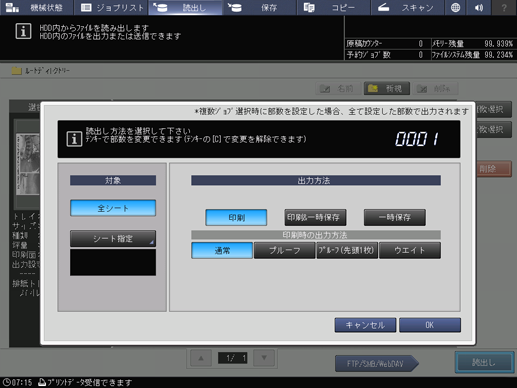
Task: Click the 対象 section header
Action: 113,181
